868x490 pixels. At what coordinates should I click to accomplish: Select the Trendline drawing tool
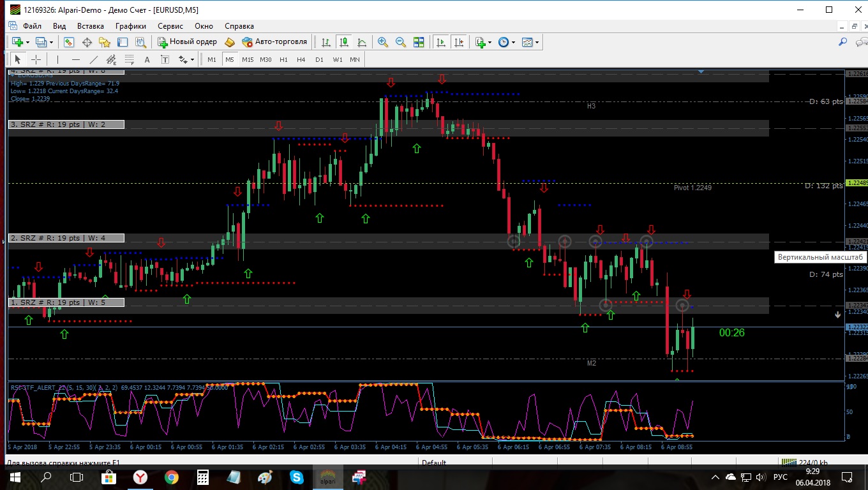[x=93, y=59]
